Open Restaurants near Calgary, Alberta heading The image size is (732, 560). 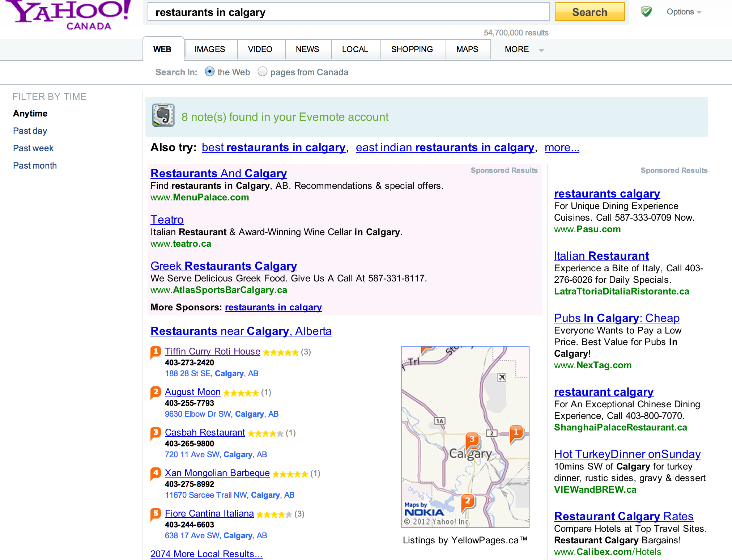pos(241,331)
